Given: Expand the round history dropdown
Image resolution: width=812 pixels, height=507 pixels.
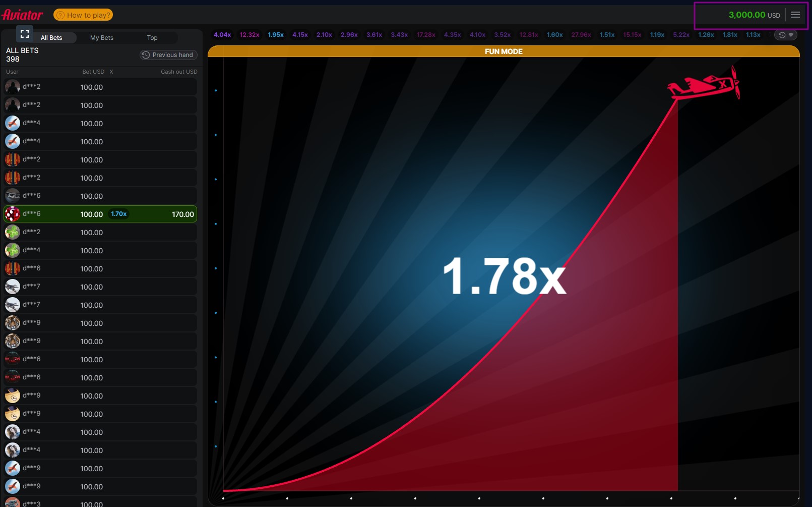Looking at the screenshot, I should pos(786,35).
